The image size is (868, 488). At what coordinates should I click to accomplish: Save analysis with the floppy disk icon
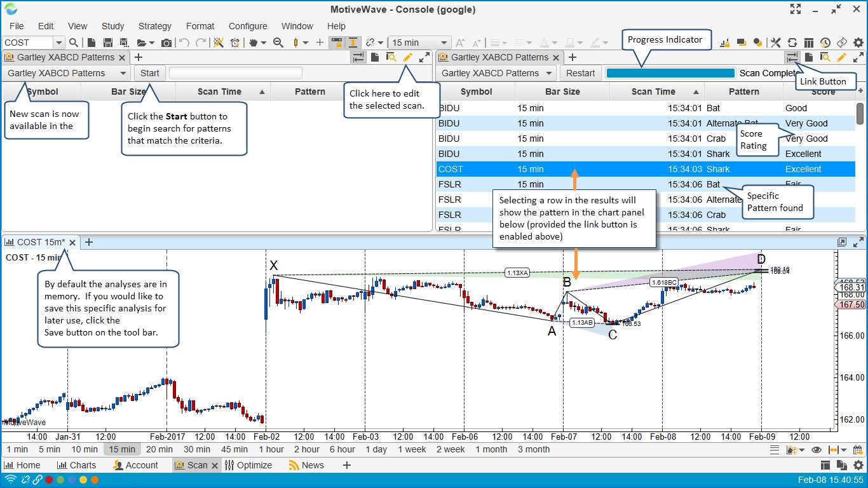pyautogui.click(x=108, y=43)
